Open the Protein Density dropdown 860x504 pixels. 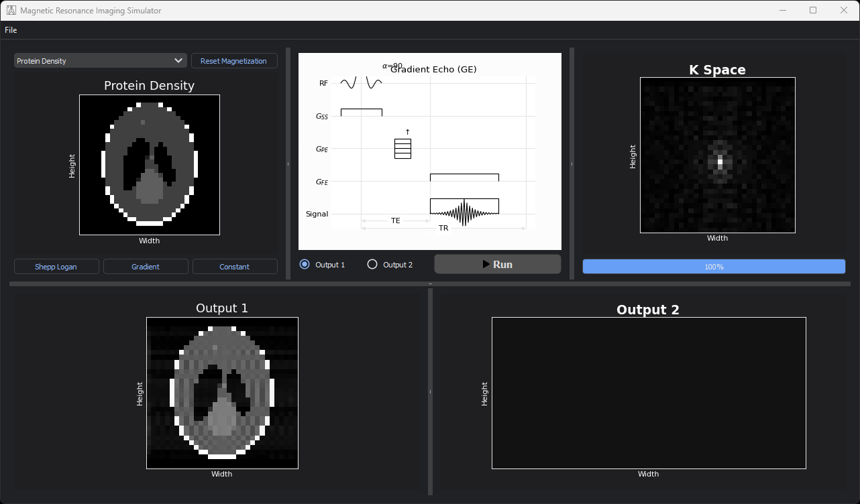(x=100, y=61)
